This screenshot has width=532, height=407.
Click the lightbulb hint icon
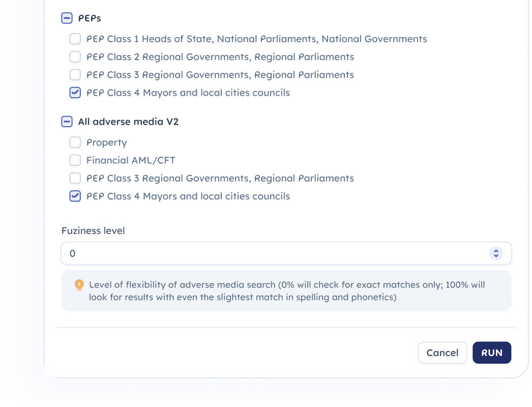click(79, 285)
